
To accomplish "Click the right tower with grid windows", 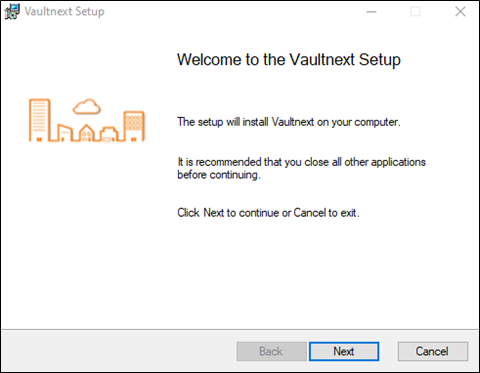I will (x=134, y=126).
